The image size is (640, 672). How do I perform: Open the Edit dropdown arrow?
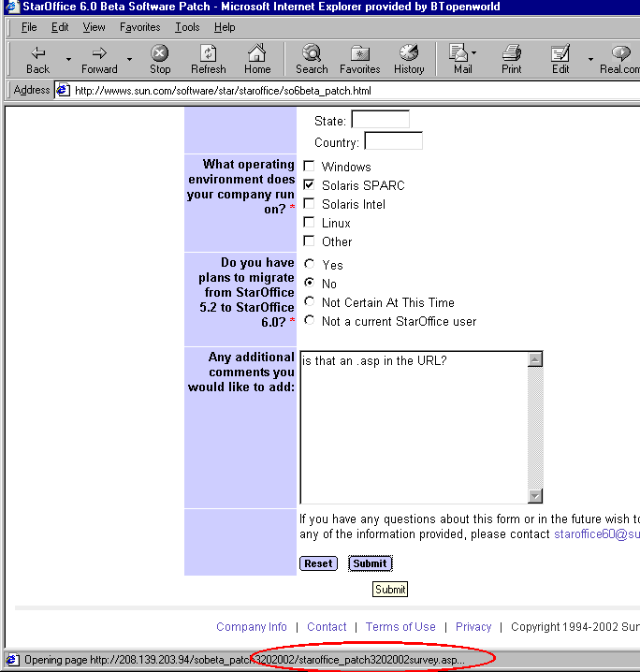pyautogui.click(x=590, y=59)
